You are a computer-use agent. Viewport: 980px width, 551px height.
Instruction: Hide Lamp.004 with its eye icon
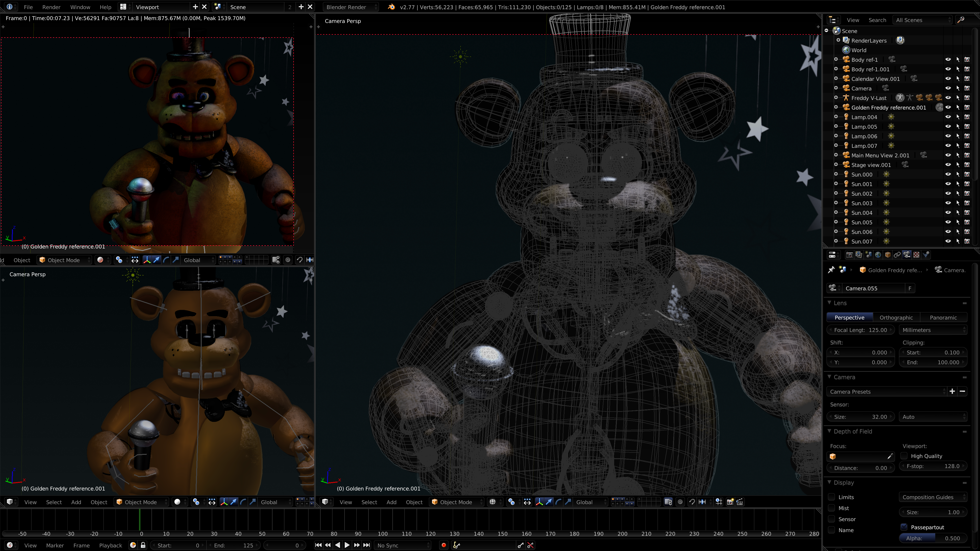[x=948, y=117]
